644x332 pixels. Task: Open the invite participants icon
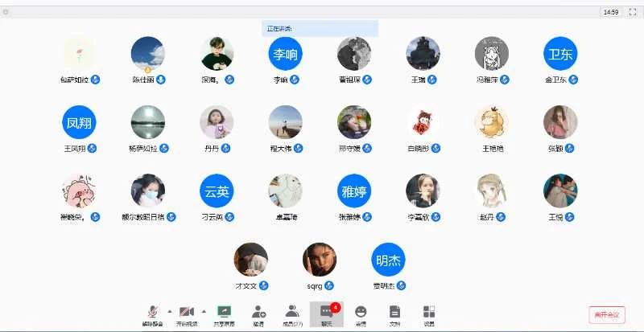tap(258, 314)
